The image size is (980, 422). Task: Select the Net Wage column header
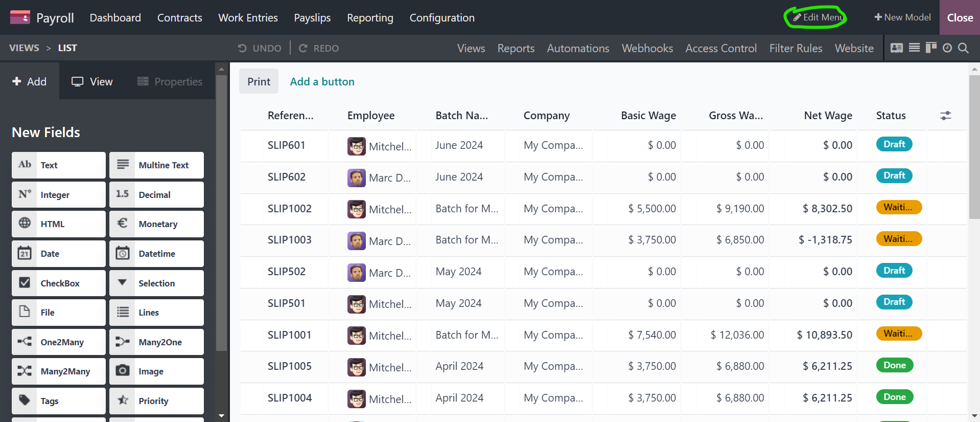828,116
